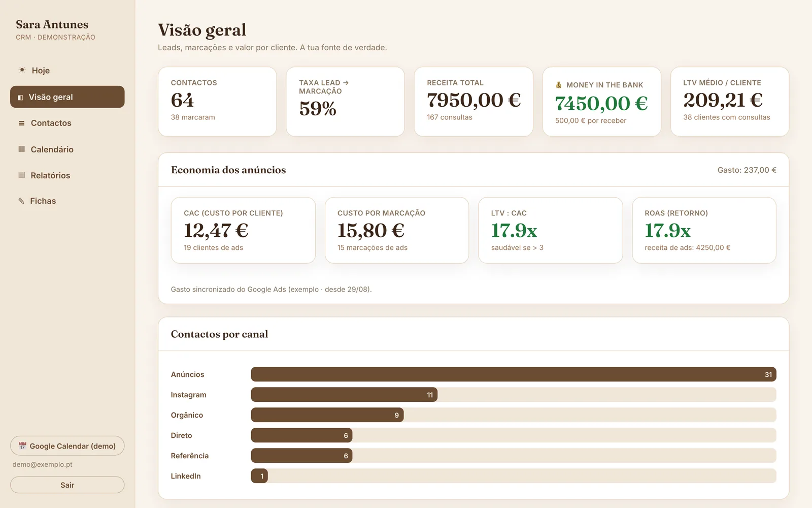The height and width of the screenshot is (508, 812).
Task: Click the sun icon beside Hoje
Action: [x=22, y=70]
